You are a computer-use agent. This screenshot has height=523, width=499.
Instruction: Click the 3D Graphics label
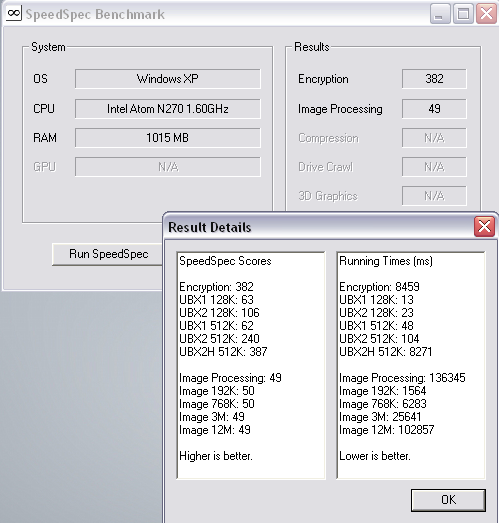pyautogui.click(x=328, y=196)
